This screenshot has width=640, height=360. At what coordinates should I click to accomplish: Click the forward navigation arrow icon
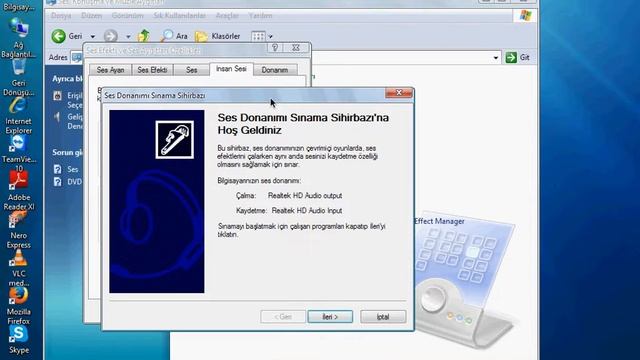coord(111,36)
